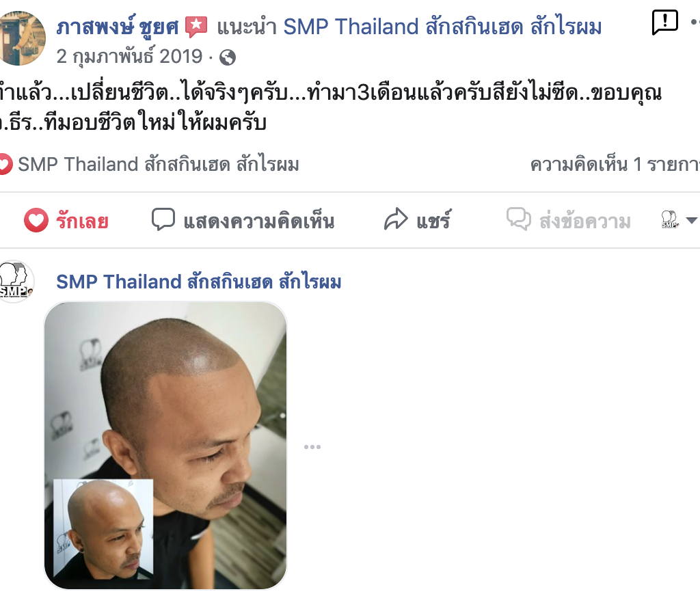Expand the comment-as identity dropdown arrow
The width and height of the screenshot is (700, 596).
point(692,220)
